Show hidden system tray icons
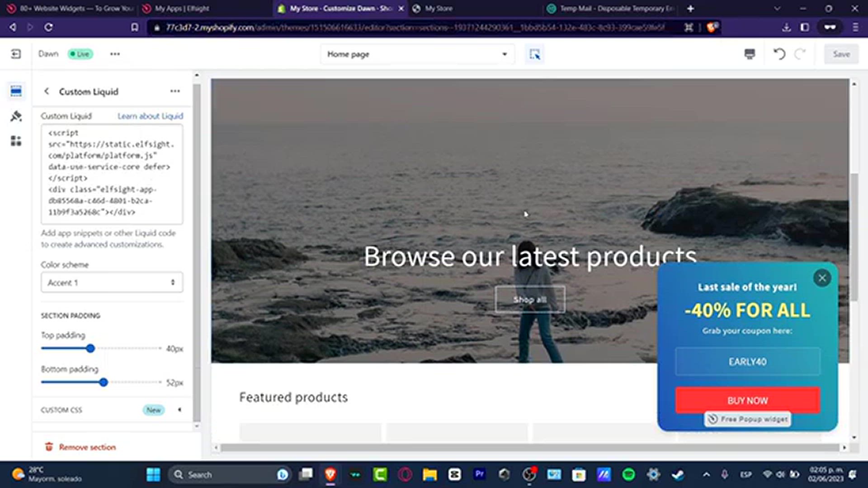This screenshot has height=488, width=868. 706,474
